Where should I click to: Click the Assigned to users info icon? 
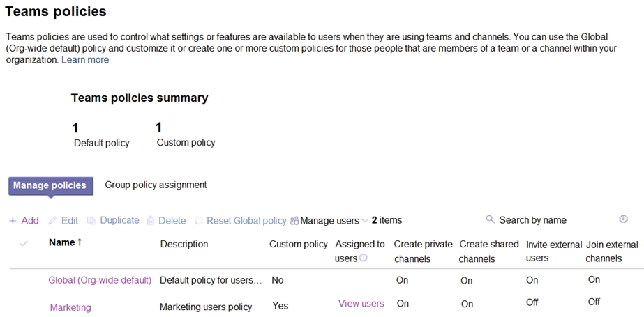coord(364,258)
